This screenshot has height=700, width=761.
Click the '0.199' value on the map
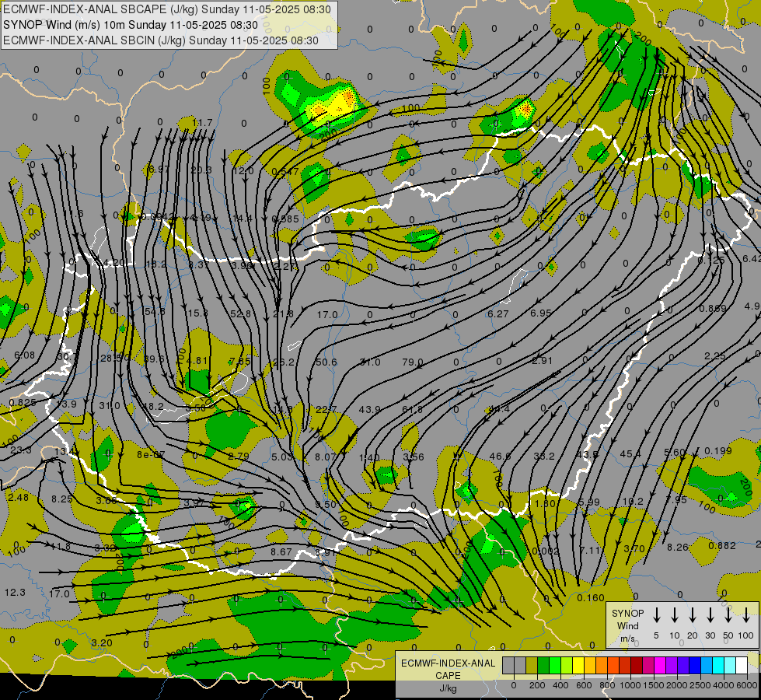pos(717,451)
